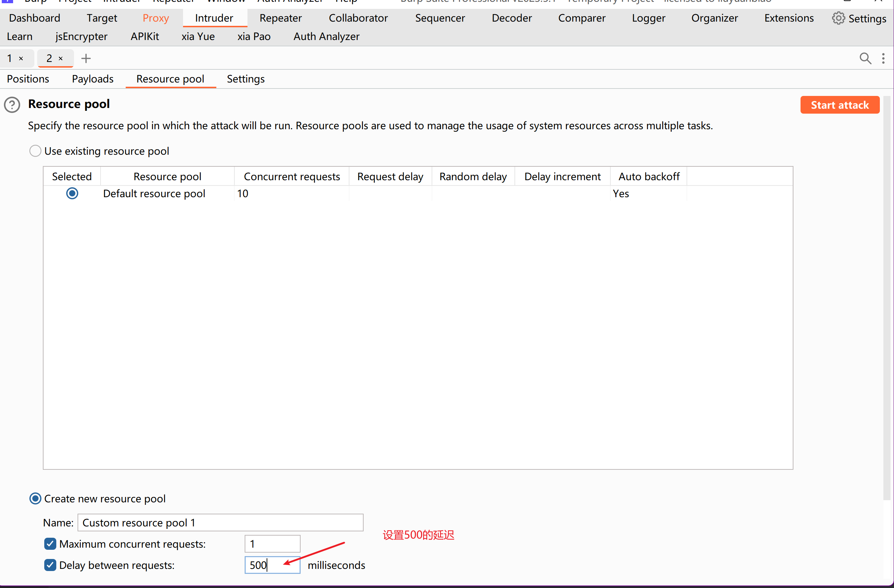The image size is (894, 588).
Task: Click the Start attack button
Action: [839, 105]
